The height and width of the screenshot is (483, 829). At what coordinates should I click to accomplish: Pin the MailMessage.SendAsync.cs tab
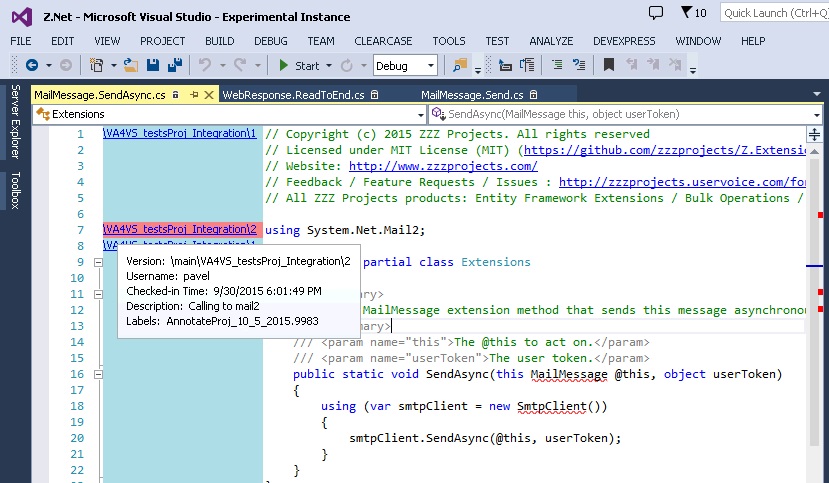point(195,95)
